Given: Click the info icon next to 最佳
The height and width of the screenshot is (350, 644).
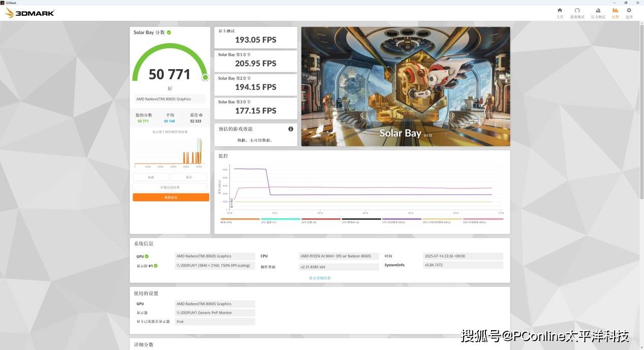Looking at the screenshot, I should (201, 115).
